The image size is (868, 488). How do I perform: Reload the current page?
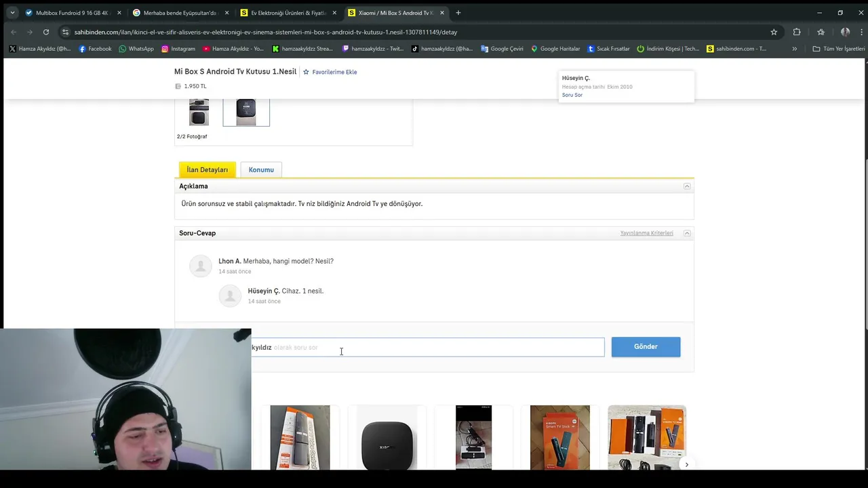(46, 32)
